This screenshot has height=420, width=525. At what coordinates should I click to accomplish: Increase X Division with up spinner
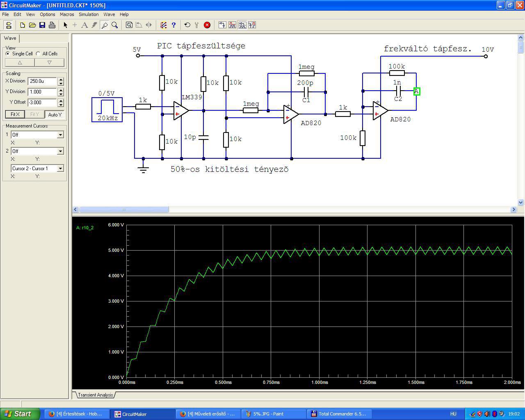(61, 80)
